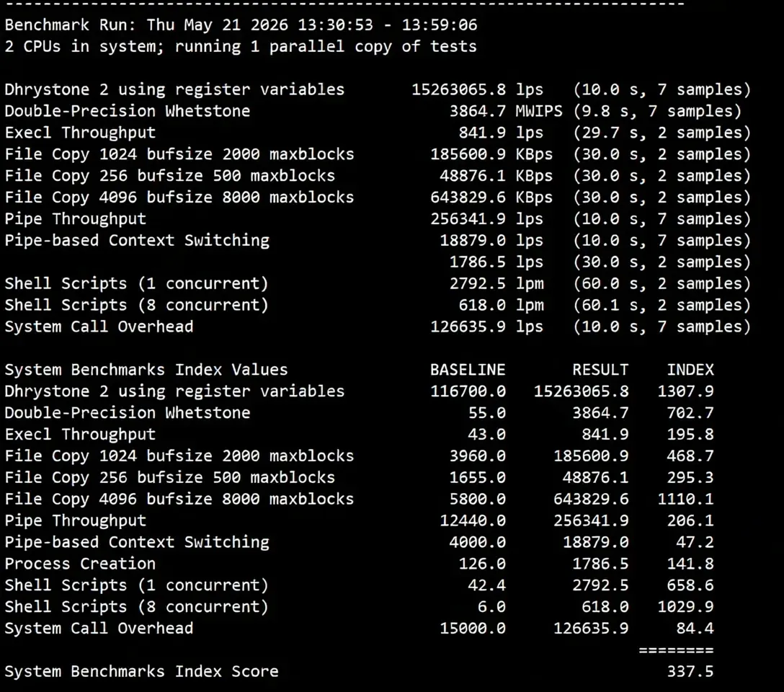Click index value '1110.1'
Image resolution: width=784 pixels, height=692 pixels.
pyautogui.click(x=685, y=498)
